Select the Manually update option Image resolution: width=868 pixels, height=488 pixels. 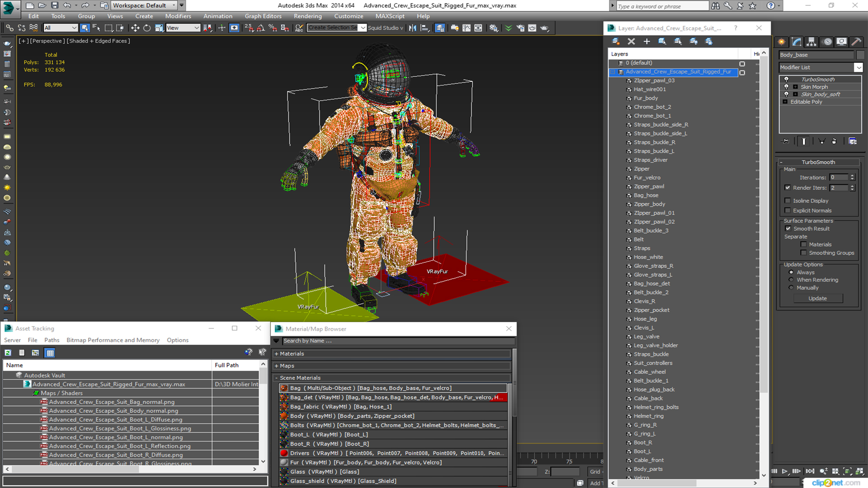tap(791, 288)
